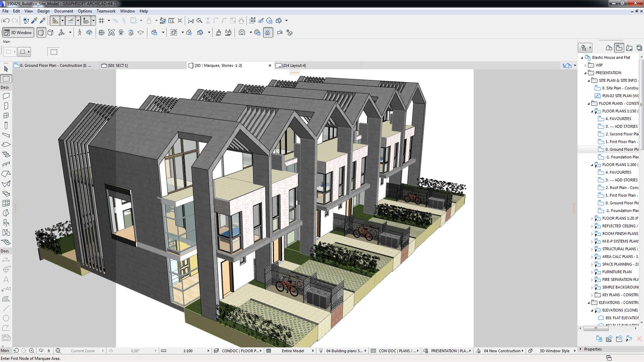Switch to the S01 SECT 1 tab
This screenshot has width=644, height=362.
[x=117, y=65]
